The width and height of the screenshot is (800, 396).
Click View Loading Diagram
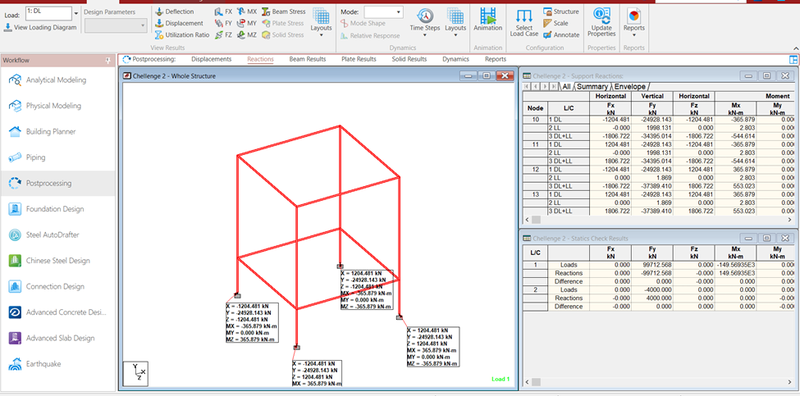(40, 28)
